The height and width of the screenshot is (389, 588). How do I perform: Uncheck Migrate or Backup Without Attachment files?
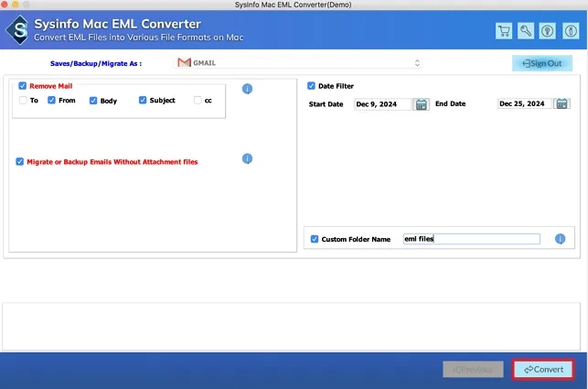point(20,162)
